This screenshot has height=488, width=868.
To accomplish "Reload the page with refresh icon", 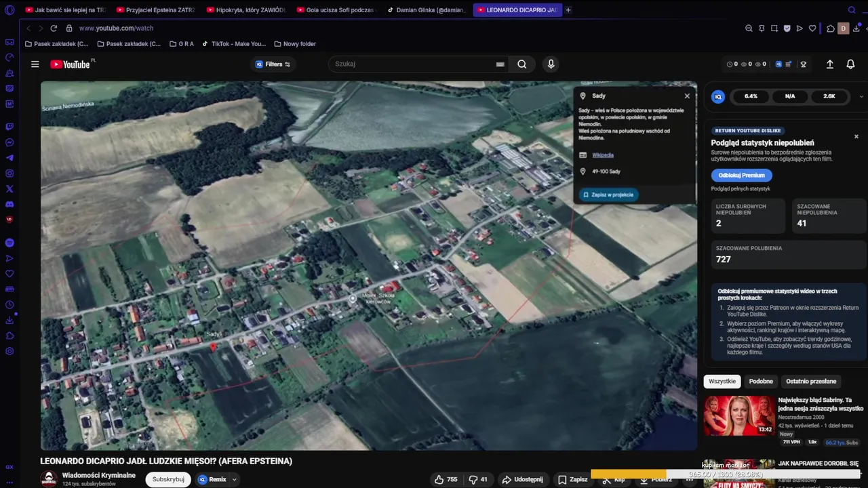I will tap(54, 28).
